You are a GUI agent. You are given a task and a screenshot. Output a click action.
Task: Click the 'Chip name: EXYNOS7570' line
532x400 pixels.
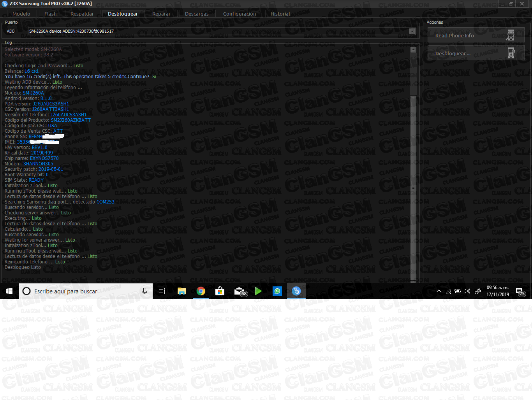(32, 158)
